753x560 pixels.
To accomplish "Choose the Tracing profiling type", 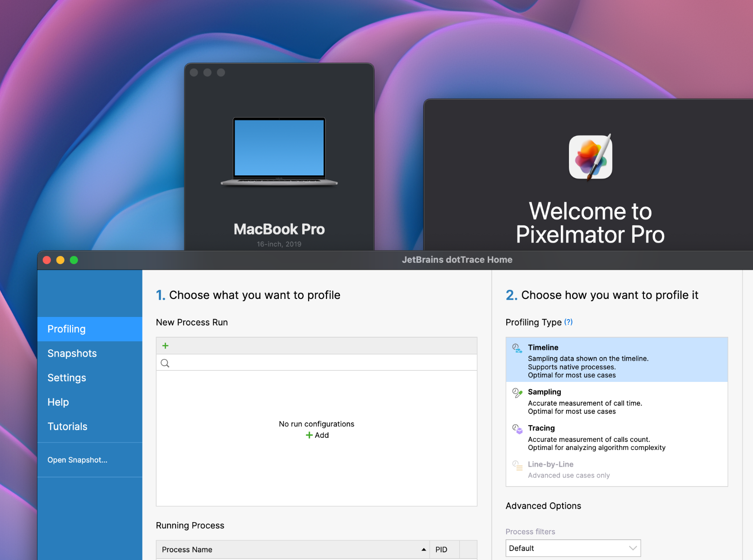I will pos(617,436).
